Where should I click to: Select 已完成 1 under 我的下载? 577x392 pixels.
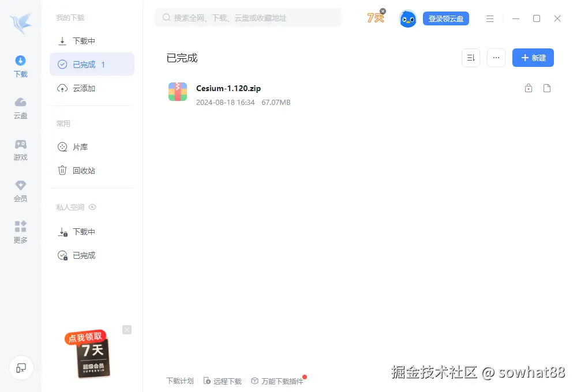[x=92, y=65]
